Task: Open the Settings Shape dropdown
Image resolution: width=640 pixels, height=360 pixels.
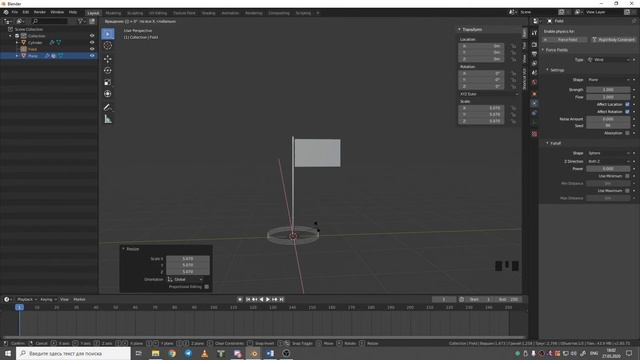Action: point(609,80)
